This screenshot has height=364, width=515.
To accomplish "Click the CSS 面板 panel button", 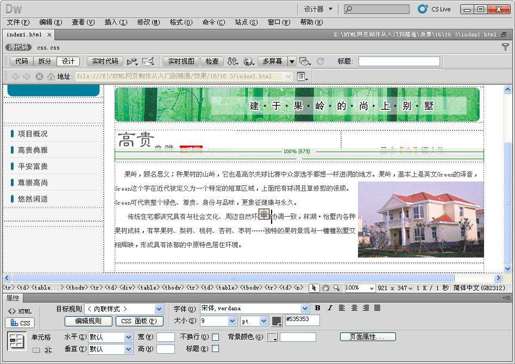I will pos(139,321).
